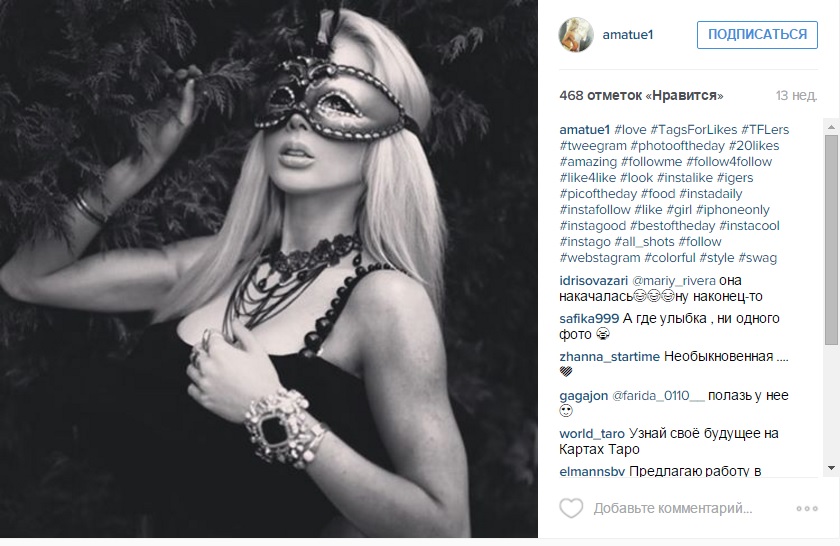Click the amatue1 profile avatar

pos(576,35)
